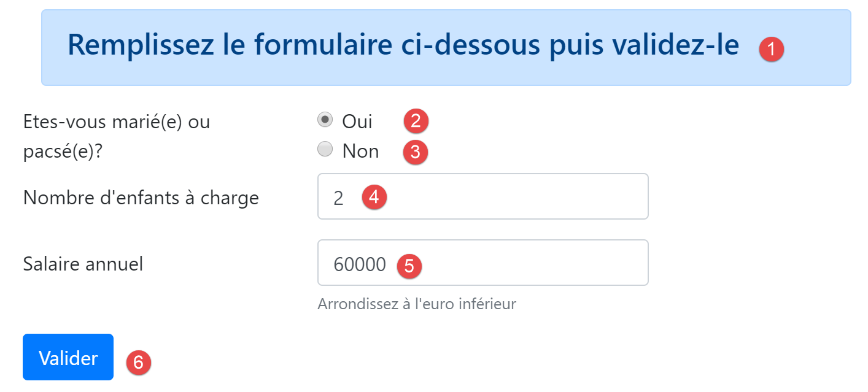Screen dimensions: 868x392
Task: Click the red number 3 badge beside Non
Action: (x=415, y=152)
